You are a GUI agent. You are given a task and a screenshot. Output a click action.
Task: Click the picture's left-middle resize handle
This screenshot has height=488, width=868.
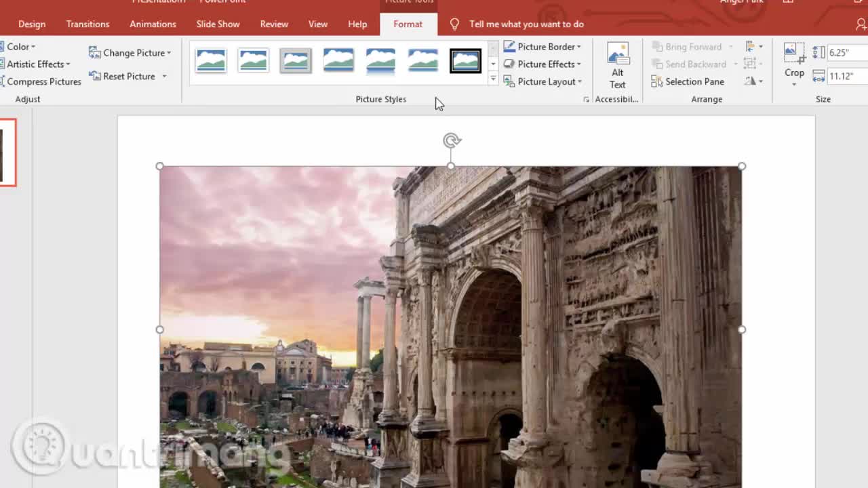click(x=160, y=329)
